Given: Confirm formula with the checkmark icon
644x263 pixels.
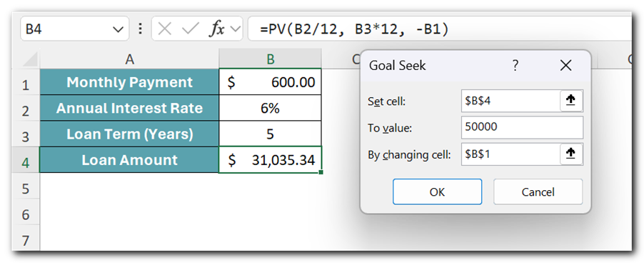Looking at the screenshot, I should coord(190,29).
